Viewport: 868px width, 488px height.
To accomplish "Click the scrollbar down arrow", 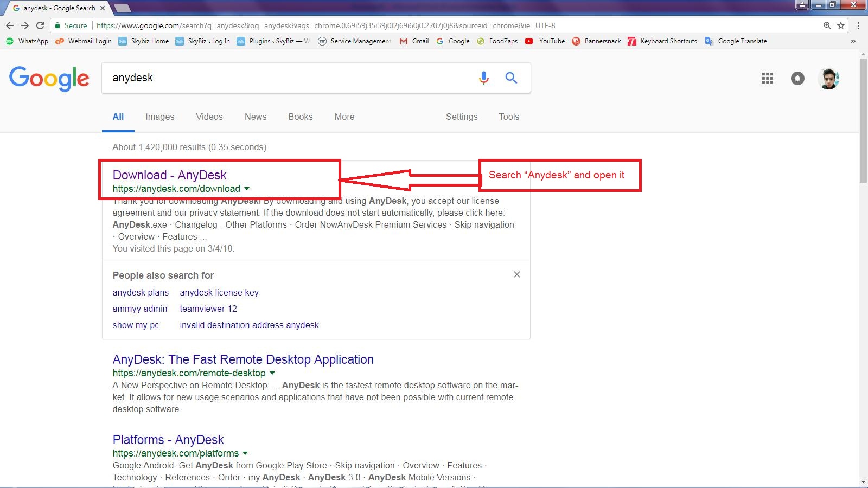I will [x=863, y=482].
